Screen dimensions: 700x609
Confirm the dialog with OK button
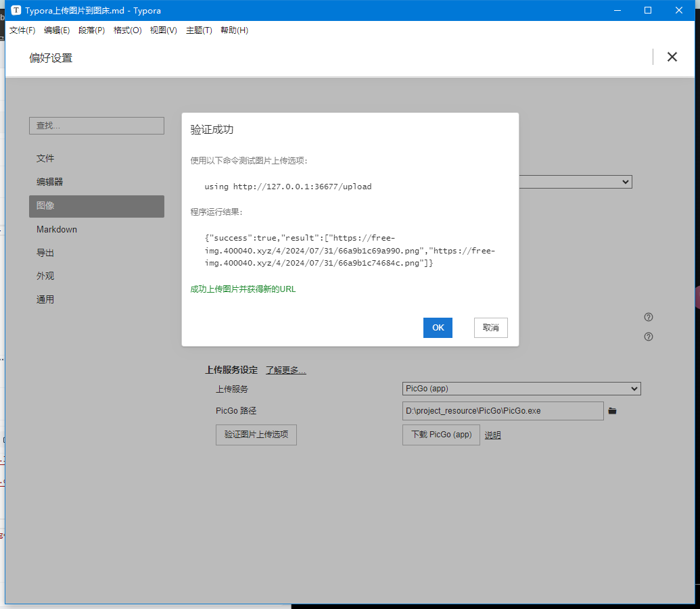438,328
